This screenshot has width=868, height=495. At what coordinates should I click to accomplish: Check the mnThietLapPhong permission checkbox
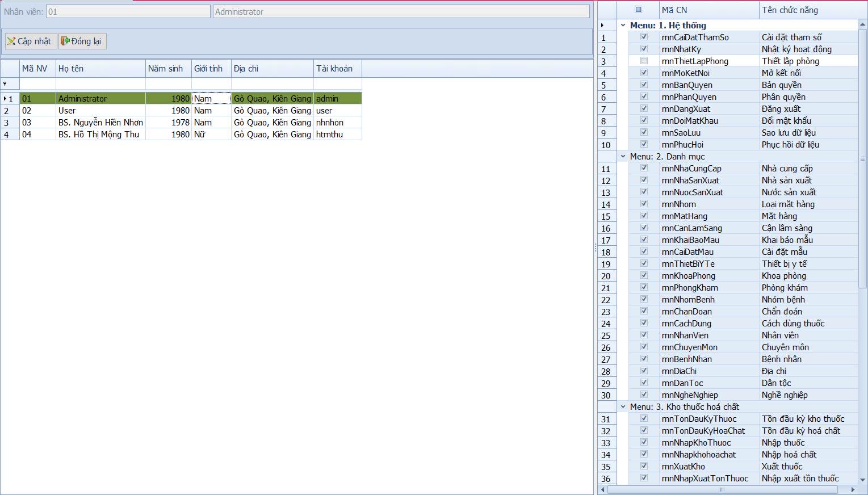click(x=644, y=61)
